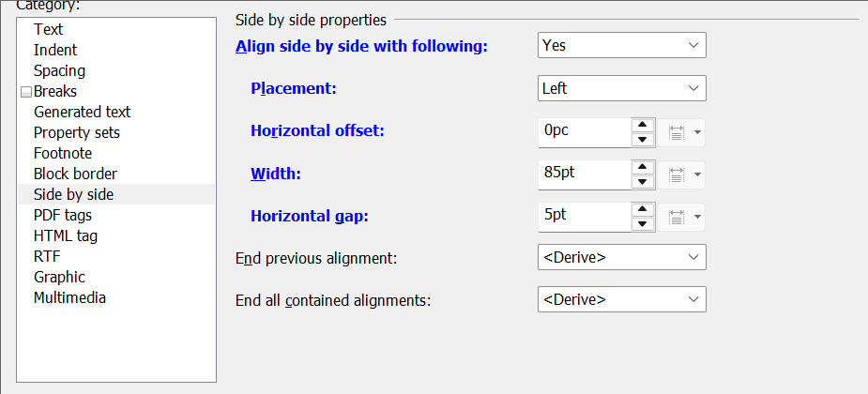Select the Text category

click(x=49, y=29)
